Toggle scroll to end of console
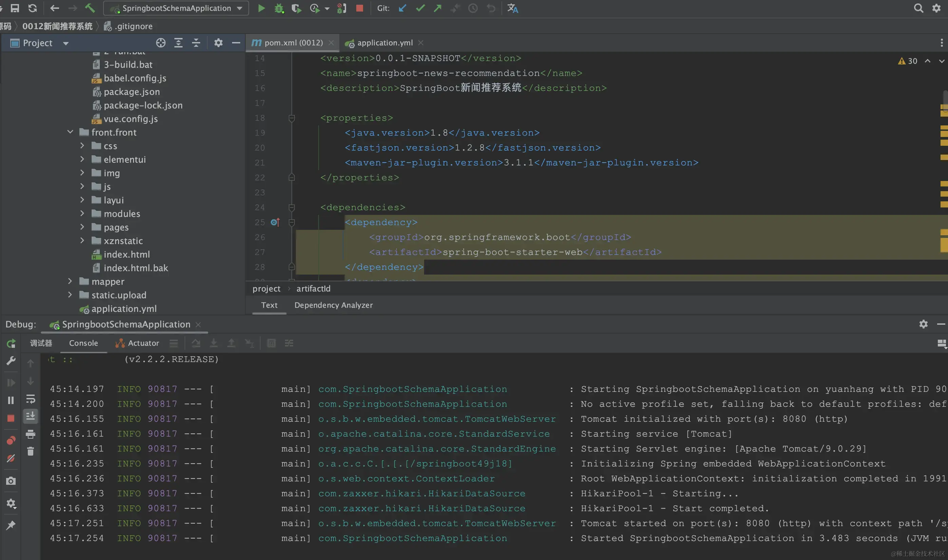 tap(31, 416)
